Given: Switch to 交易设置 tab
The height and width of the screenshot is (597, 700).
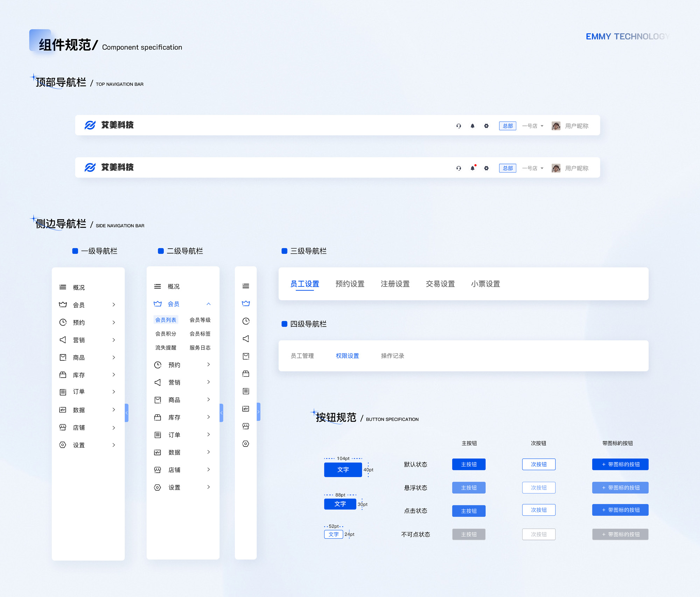Looking at the screenshot, I should (440, 284).
